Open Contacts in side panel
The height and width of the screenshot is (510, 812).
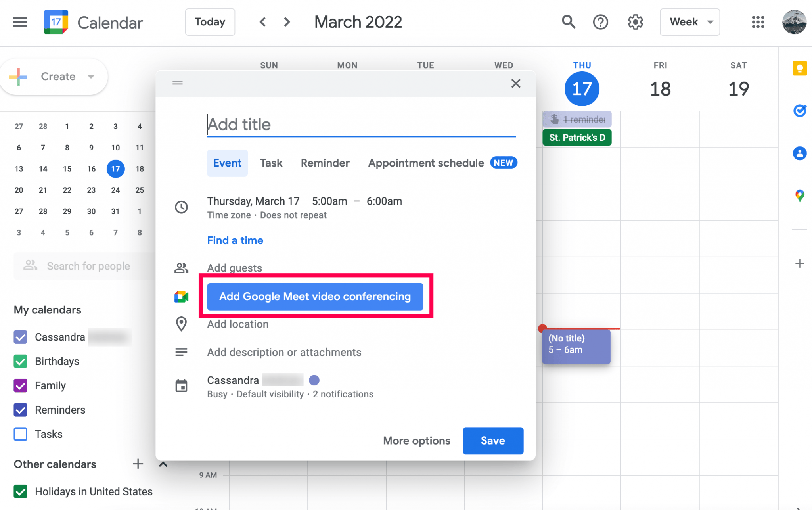coord(800,153)
